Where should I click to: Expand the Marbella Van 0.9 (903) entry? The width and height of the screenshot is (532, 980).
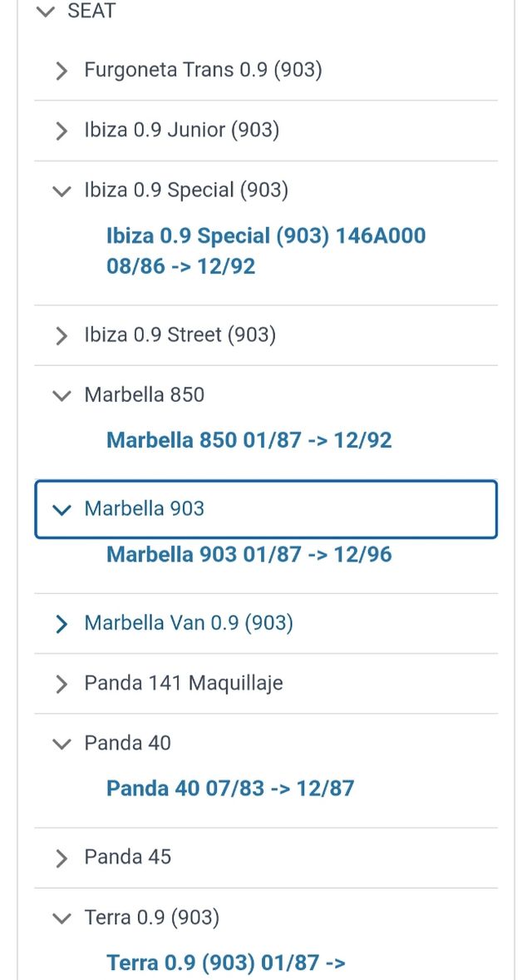[61, 623]
